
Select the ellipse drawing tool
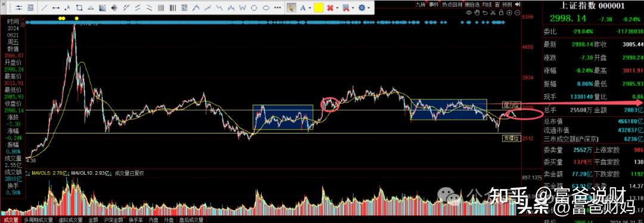266,8
